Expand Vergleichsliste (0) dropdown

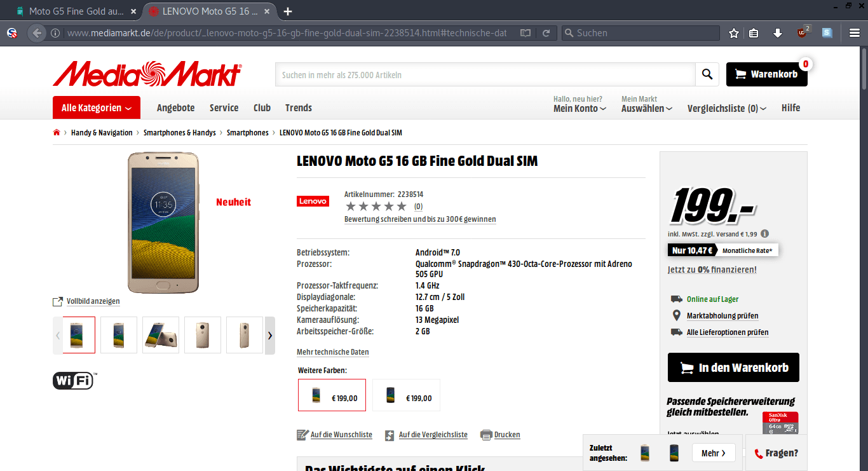[x=727, y=109]
